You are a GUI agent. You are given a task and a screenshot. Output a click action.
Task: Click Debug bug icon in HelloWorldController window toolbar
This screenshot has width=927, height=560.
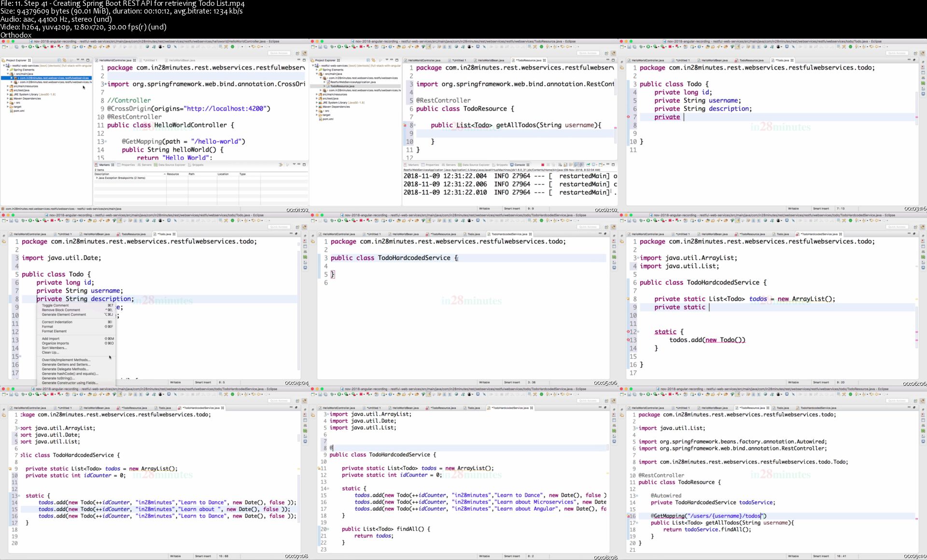[24, 47]
